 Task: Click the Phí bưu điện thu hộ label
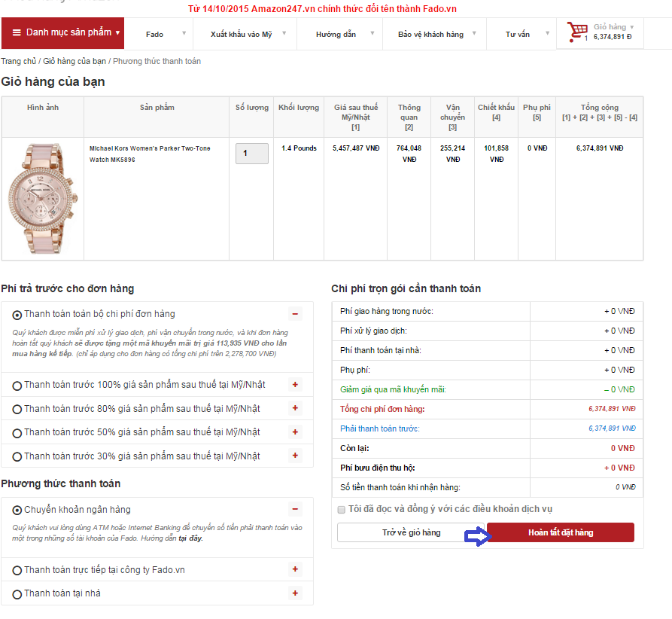(x=378, y=468)
